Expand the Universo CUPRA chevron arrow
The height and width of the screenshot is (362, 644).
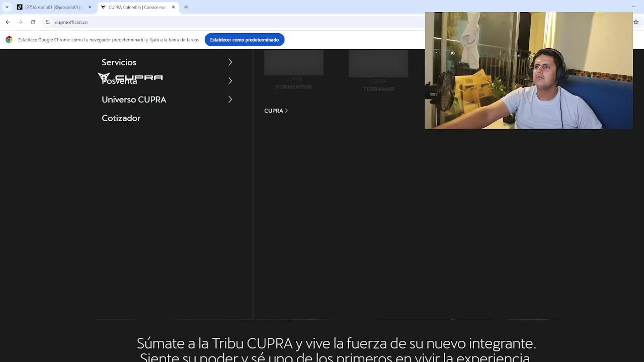coord(230,100)
